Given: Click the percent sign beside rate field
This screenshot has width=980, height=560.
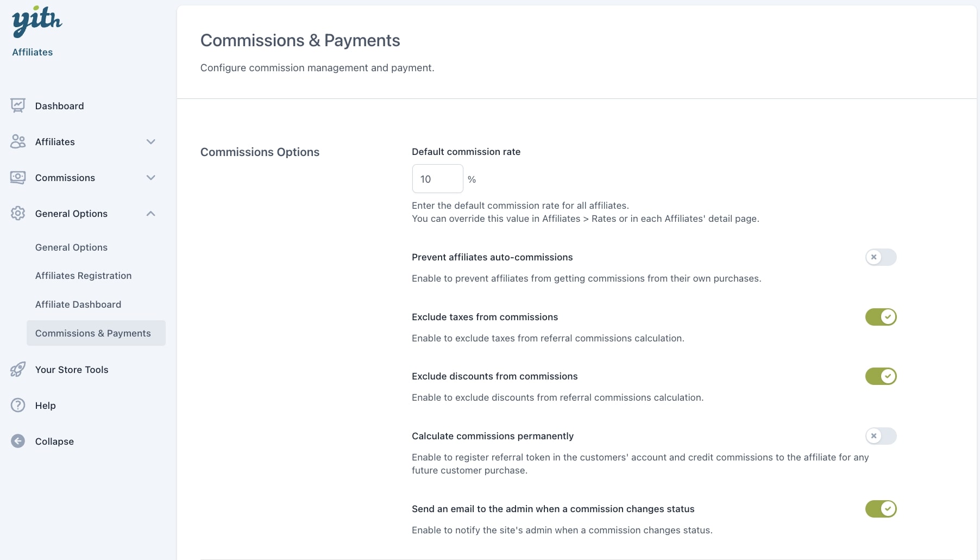Looking at the screenshot, I should tap(472, 179).
